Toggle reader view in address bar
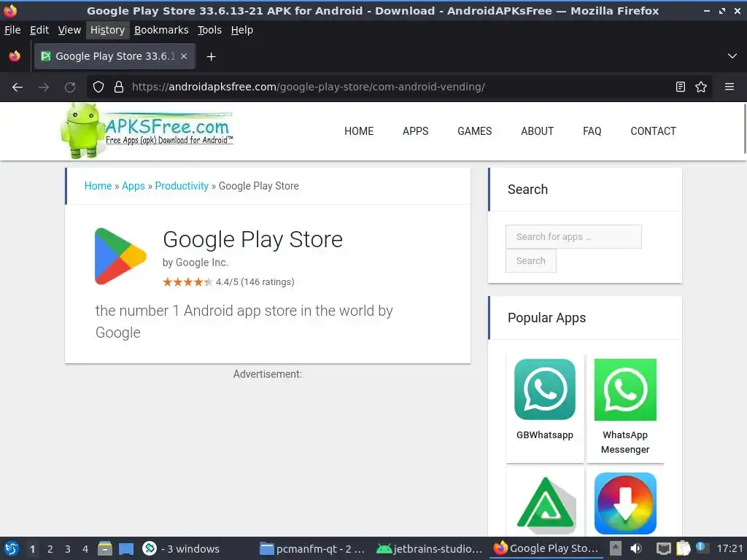The width and height of the screenshot is (747, 560). 681,87
